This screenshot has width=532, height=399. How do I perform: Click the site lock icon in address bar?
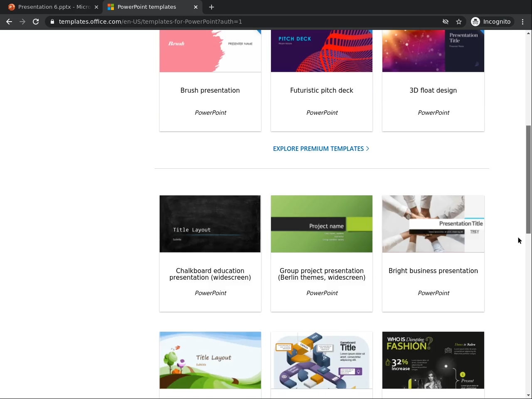[x=52, y=22]
